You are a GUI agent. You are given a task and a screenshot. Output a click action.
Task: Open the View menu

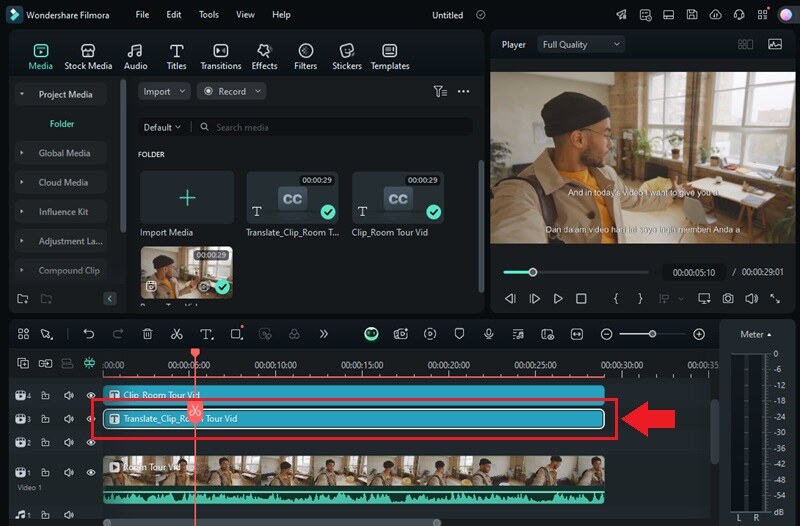tap(245, 15)
